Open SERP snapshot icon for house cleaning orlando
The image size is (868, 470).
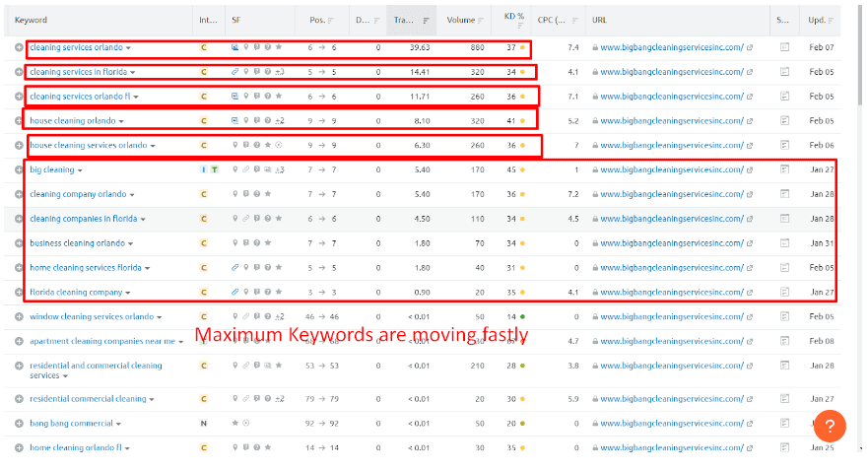pyautogui.click(x=784, y=120)
